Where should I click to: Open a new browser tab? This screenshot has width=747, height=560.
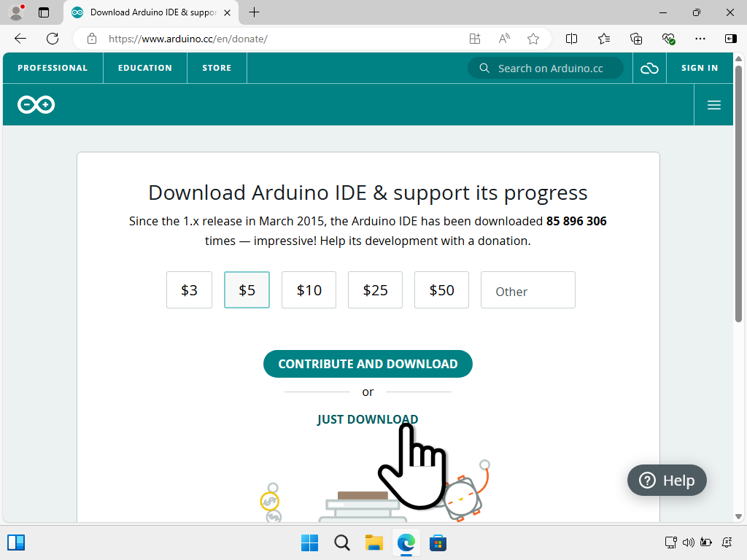[255, 12]
